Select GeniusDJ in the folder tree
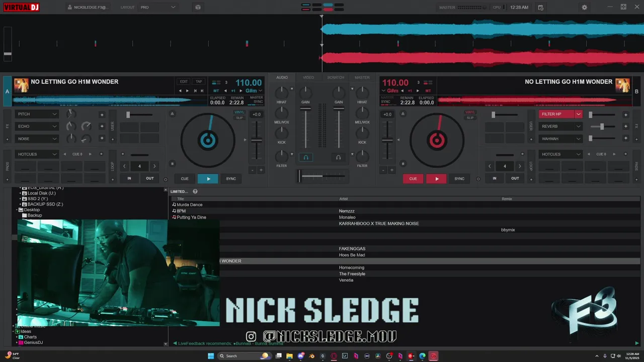 tap(33, 342)
